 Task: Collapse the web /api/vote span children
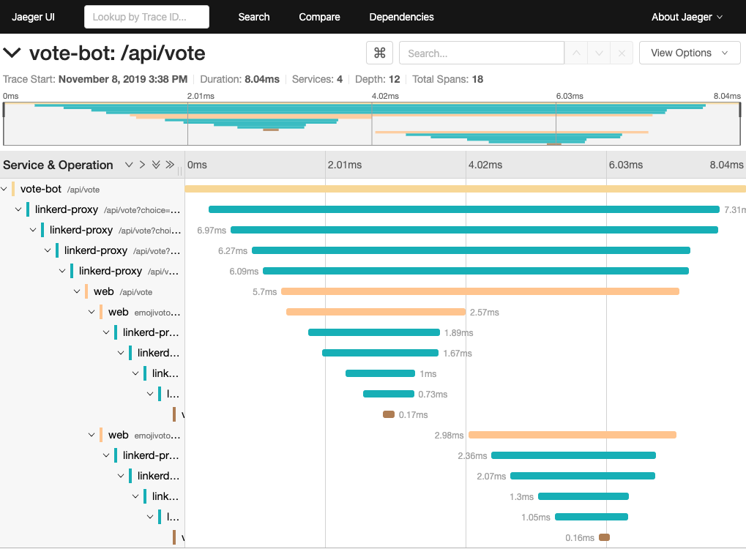coord(77,291)
